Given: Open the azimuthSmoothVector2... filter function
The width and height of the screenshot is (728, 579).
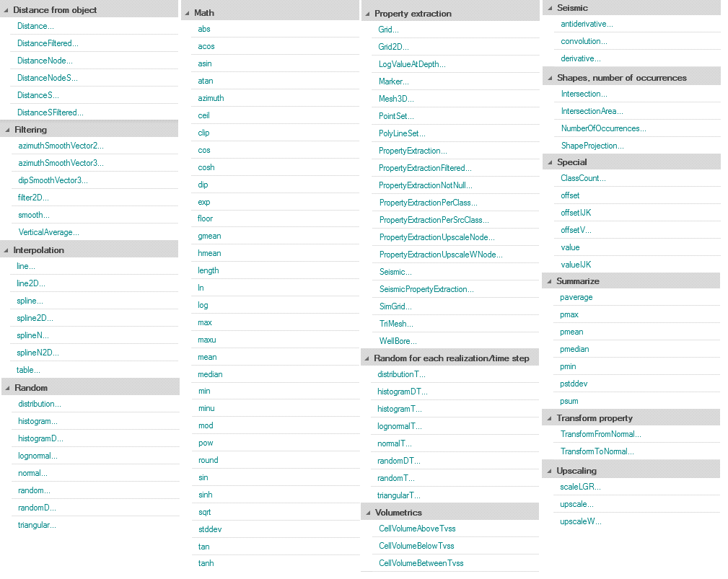Looking at the screenshot, I should [x=61, y=146].
